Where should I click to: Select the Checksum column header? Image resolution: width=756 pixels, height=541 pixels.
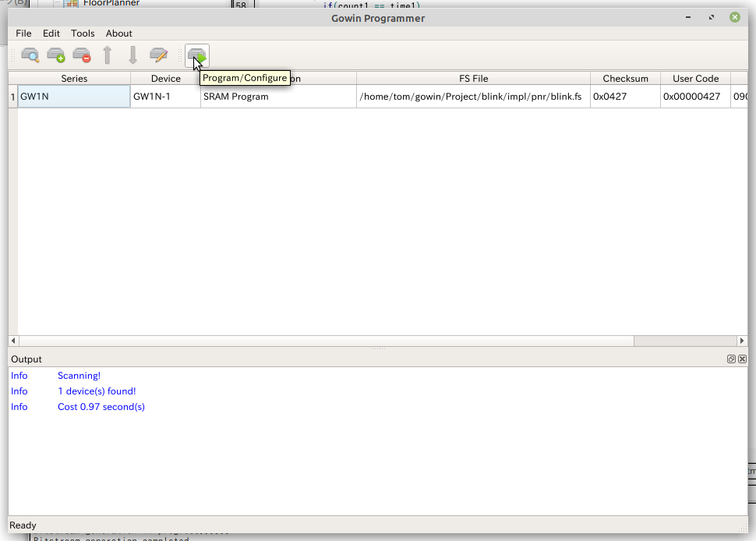coord(625,79)
